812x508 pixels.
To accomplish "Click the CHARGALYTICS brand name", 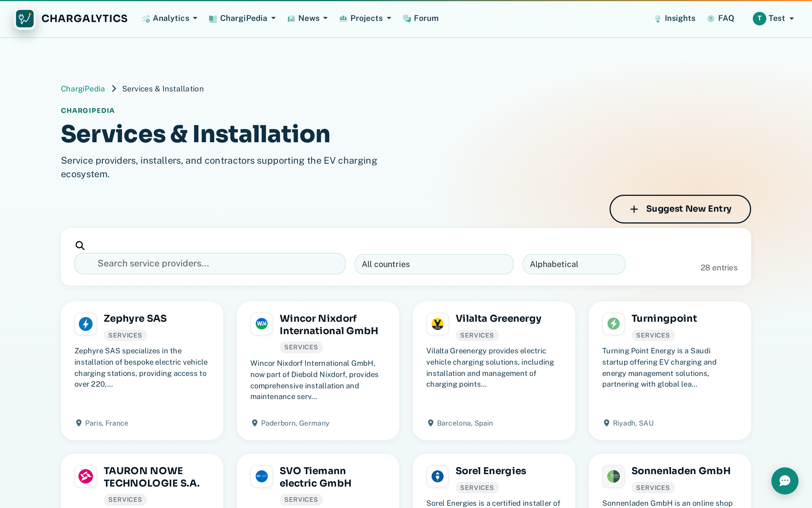I will (85, 18).
